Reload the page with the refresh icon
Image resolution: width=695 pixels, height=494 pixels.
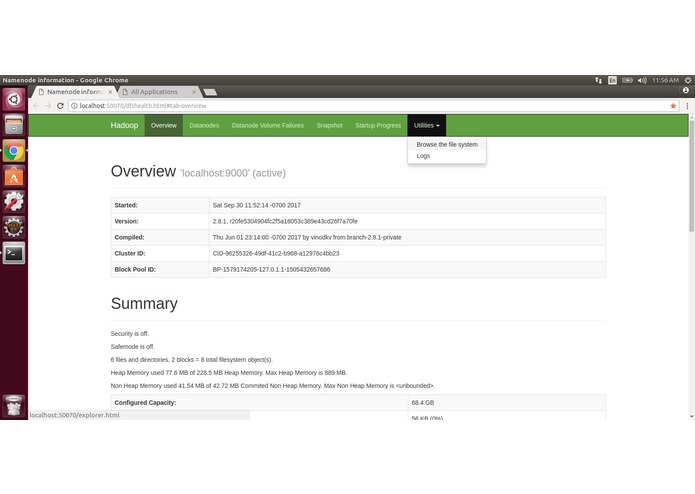pos(60,106)
